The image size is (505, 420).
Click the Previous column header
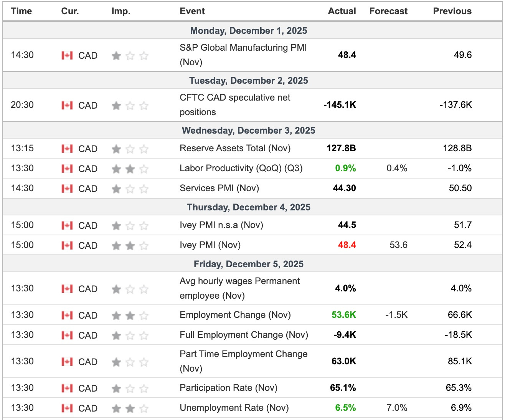coord(452,11)
